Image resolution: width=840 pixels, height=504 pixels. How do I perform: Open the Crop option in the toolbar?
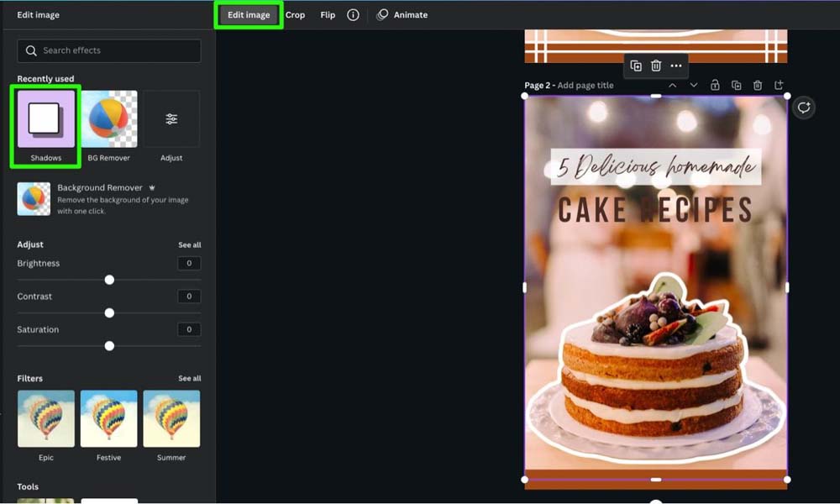coord(295,15)
